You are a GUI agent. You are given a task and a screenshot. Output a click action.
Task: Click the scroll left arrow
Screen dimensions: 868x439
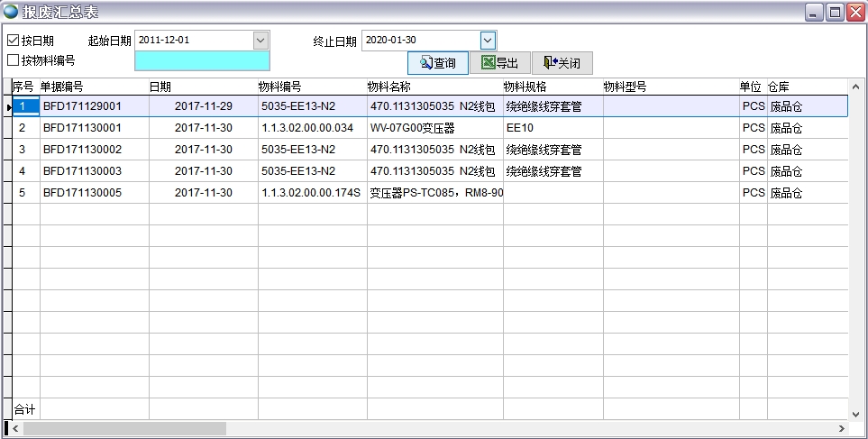(15, 429)
